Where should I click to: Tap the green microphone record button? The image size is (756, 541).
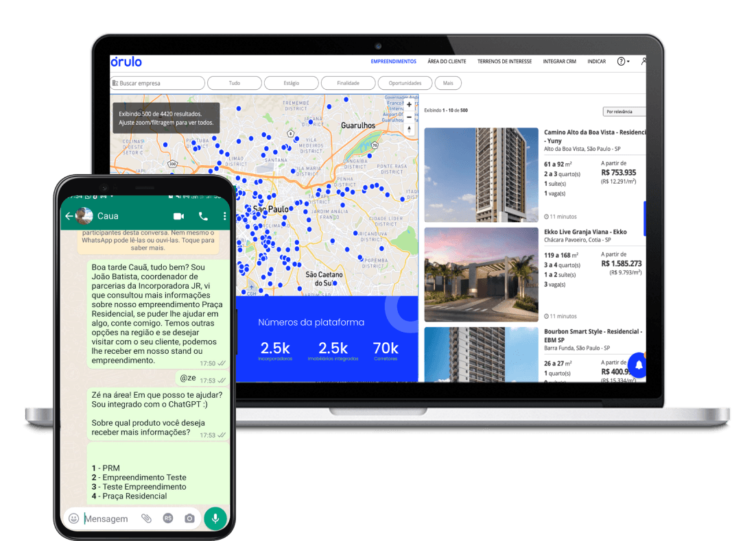[x=215, y=518]
